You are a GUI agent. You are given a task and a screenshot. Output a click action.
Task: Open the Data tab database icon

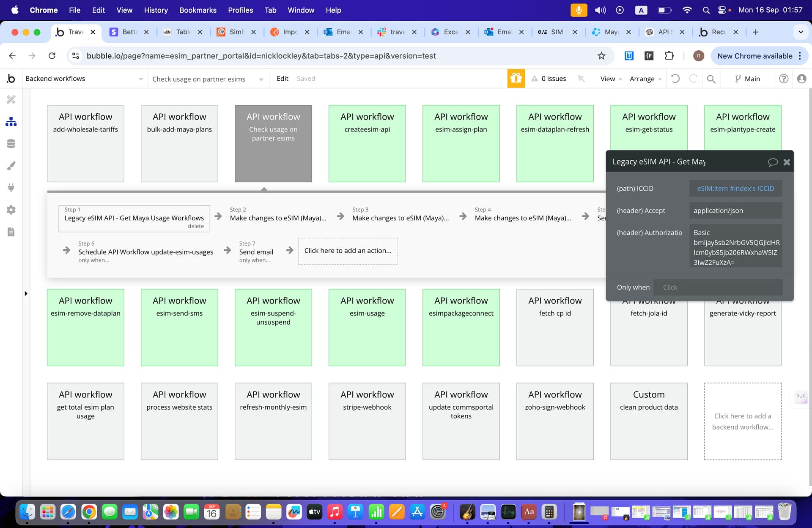pos(11,144)
